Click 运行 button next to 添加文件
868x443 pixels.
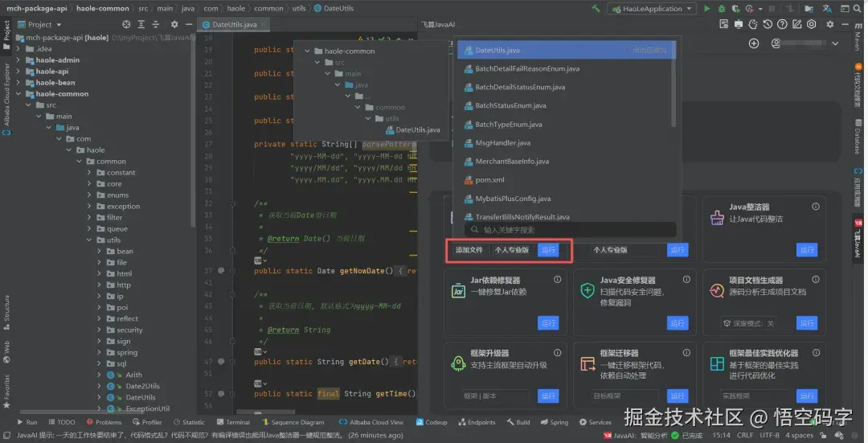tap(548, 250)
